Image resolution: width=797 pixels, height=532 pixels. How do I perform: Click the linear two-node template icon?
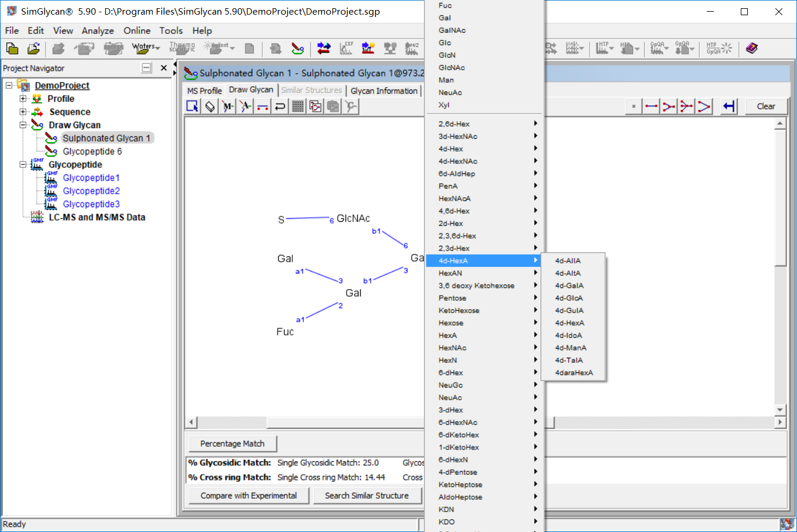coord(651,107)
